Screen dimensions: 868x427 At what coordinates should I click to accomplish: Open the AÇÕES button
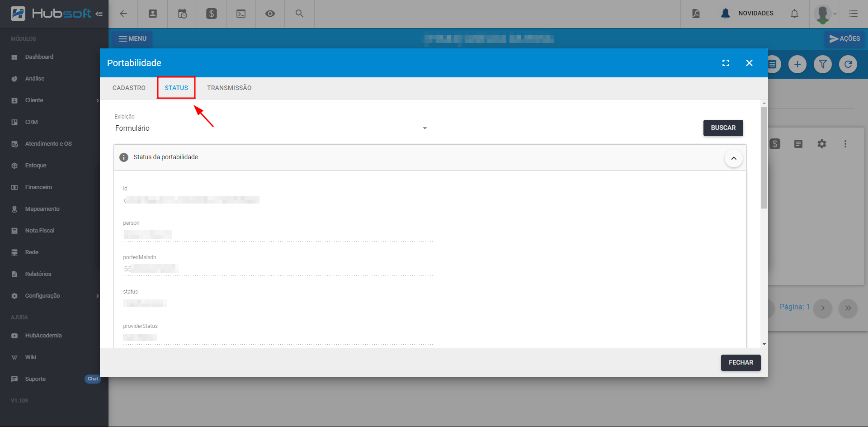844,39
